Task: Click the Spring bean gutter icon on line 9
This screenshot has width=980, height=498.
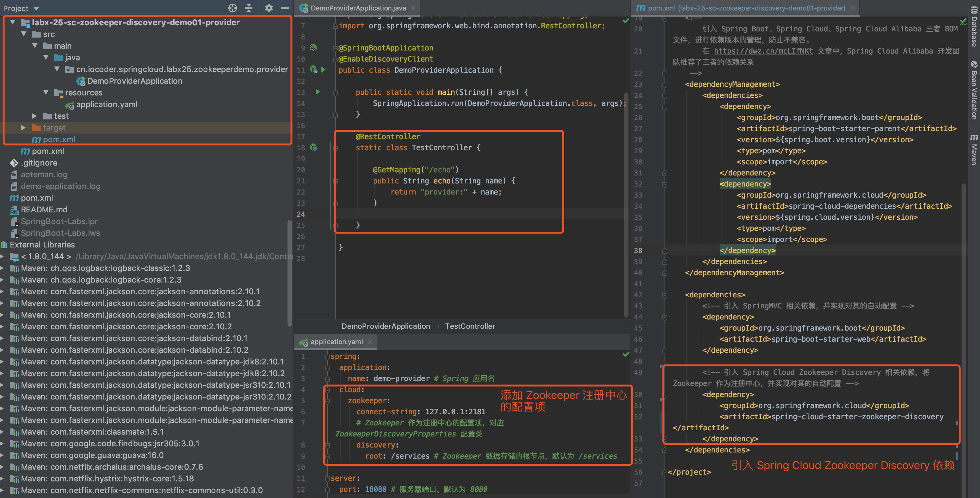Action: point(313,48)
